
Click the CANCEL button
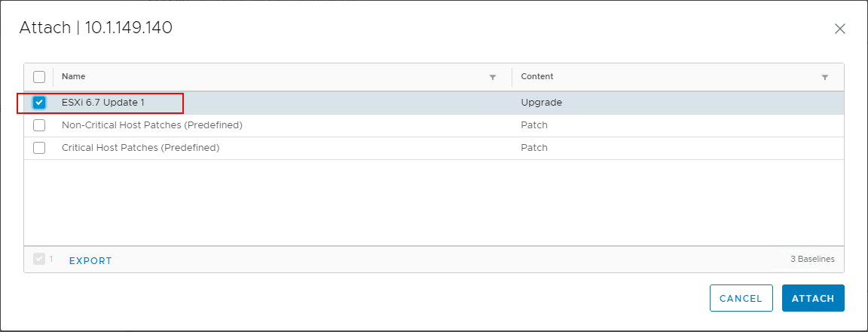(741, 298)
